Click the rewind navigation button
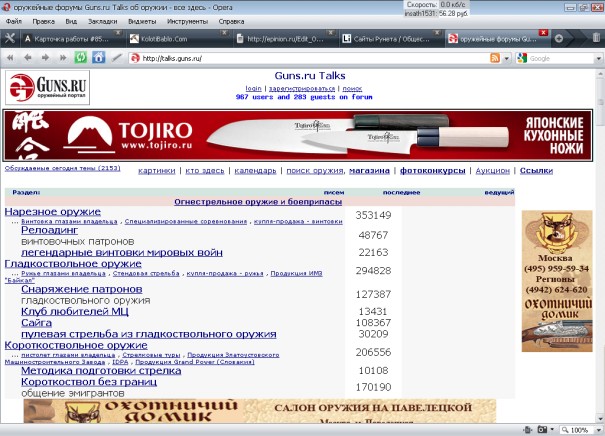 (10, 58)
